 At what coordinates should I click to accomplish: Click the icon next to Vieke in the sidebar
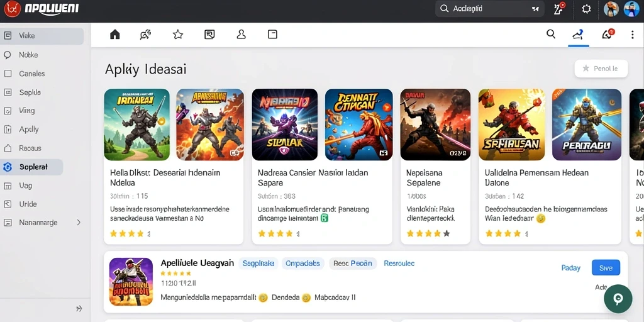coord(8,36)
